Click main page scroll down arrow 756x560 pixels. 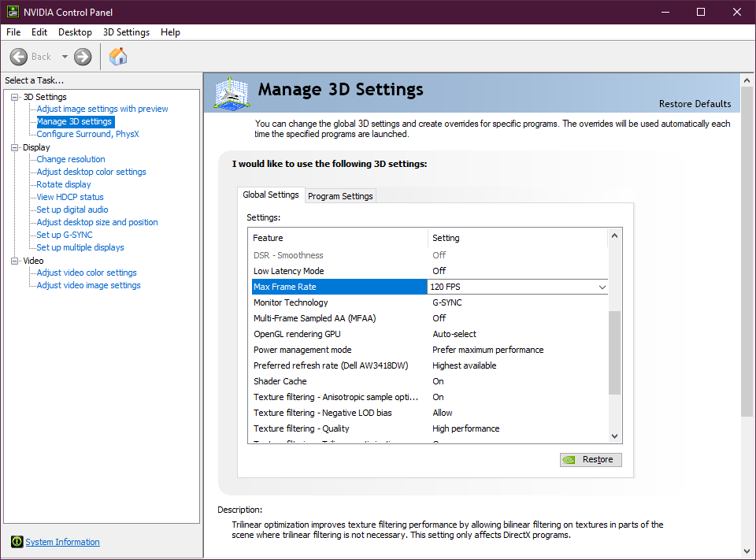coord(747,551)
